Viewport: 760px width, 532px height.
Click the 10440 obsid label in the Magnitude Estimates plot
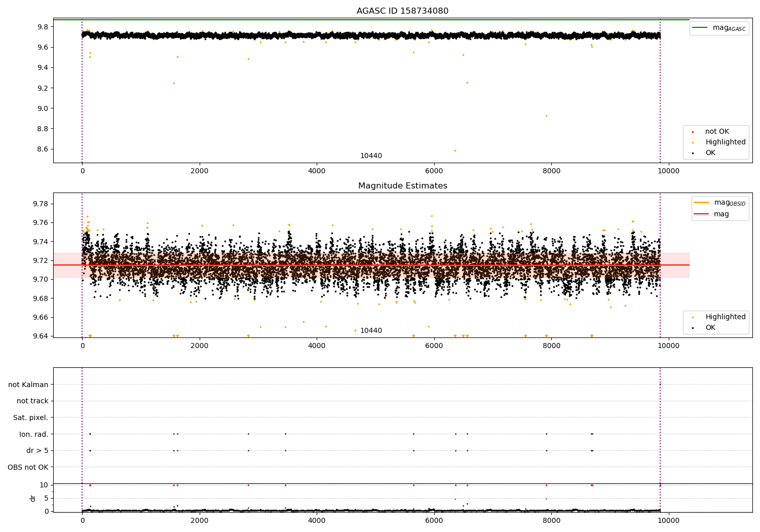pyautogui.click(x=371, y=331)
